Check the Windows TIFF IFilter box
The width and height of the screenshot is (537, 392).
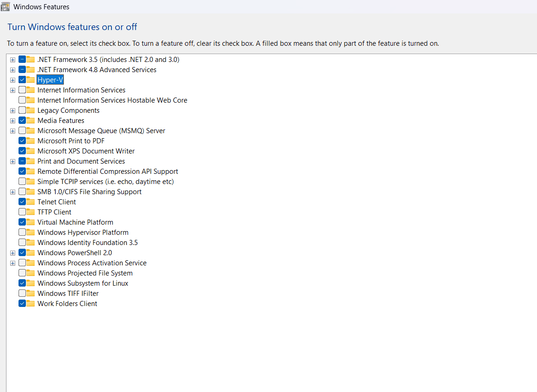pyautogui.click(x=22, y=293)
